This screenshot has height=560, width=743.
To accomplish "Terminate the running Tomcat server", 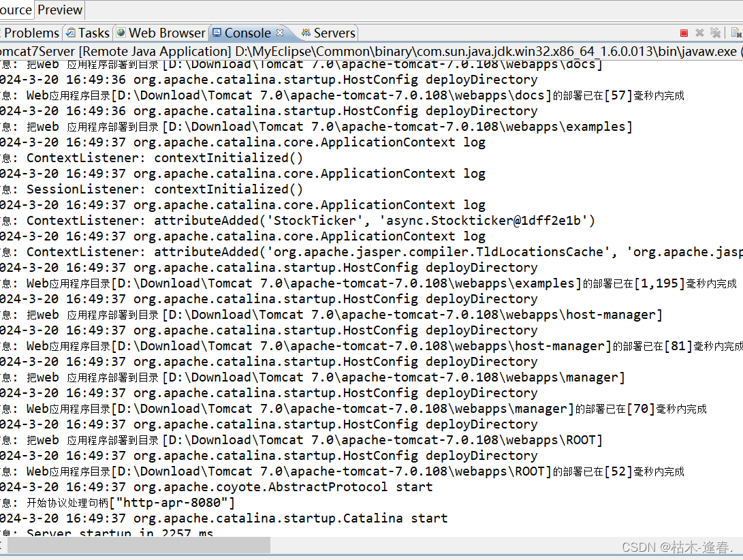I will 684,32.
